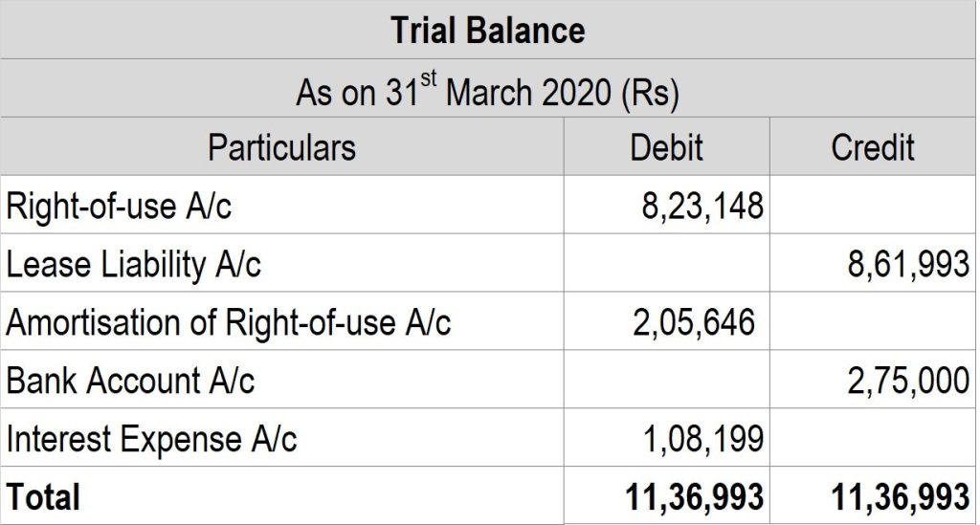
Task: Click the Debit total 11,36,993
Action: (x=694, y=497)
